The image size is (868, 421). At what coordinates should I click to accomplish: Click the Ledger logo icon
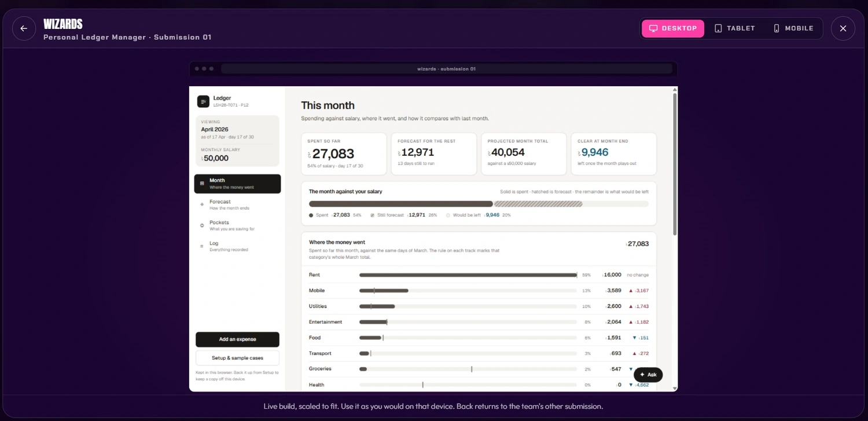(203, 101)
